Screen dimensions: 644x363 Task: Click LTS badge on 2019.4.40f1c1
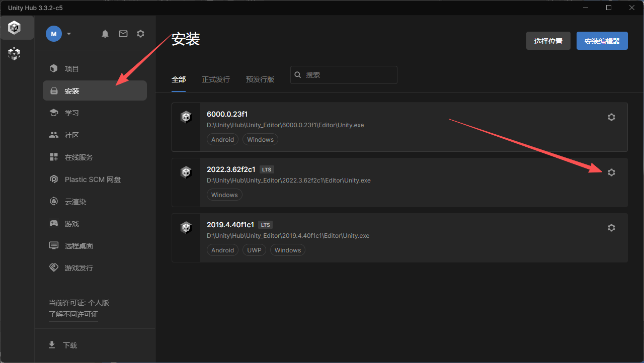point(265,225)
